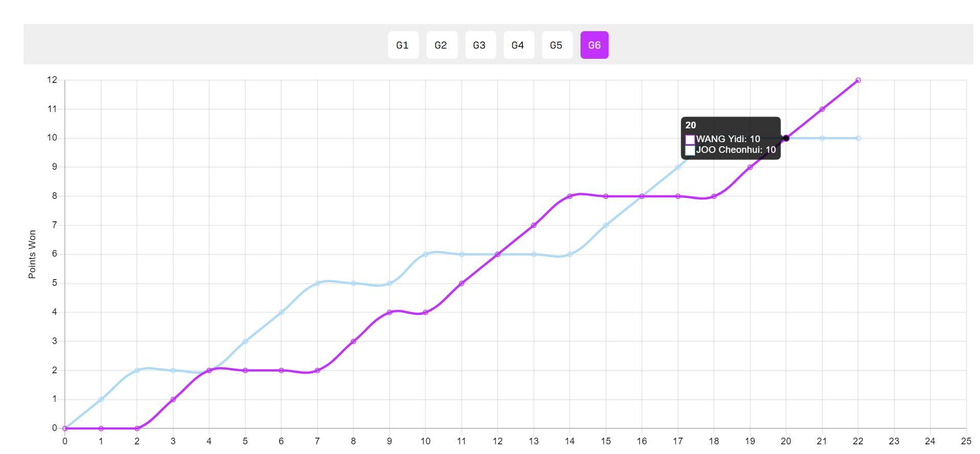This screenshot has width=980, height=454.
Task: Click the Points Won axis label
Action: pyautogui.click(x=32, y=254)
